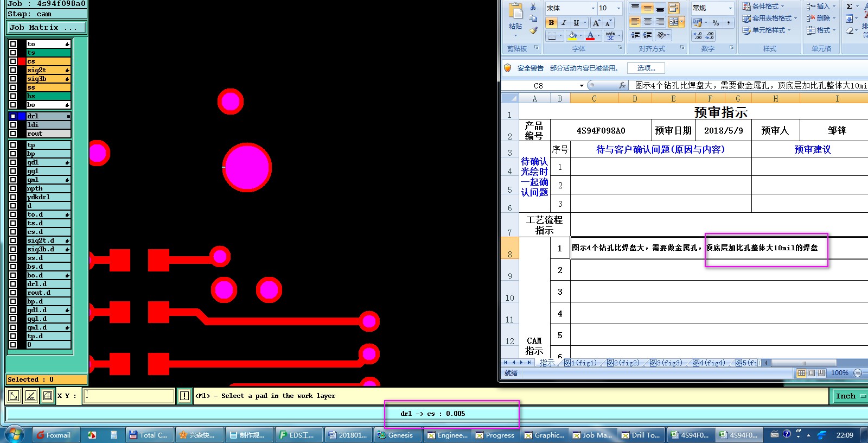This screenshot has width=868, height=443.
Task: Click the bottom align icon
Action: (660, 8)
